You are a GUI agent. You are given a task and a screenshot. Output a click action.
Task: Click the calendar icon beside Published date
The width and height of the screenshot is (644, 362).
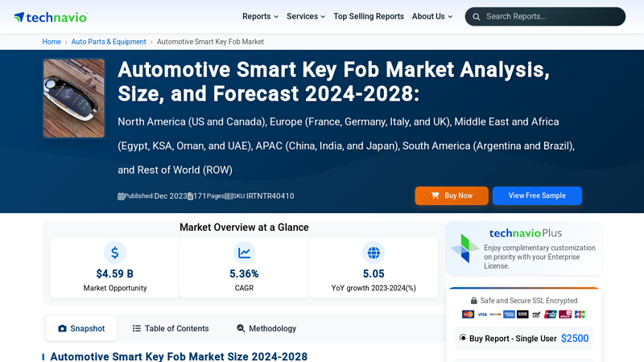coord(121,196)
